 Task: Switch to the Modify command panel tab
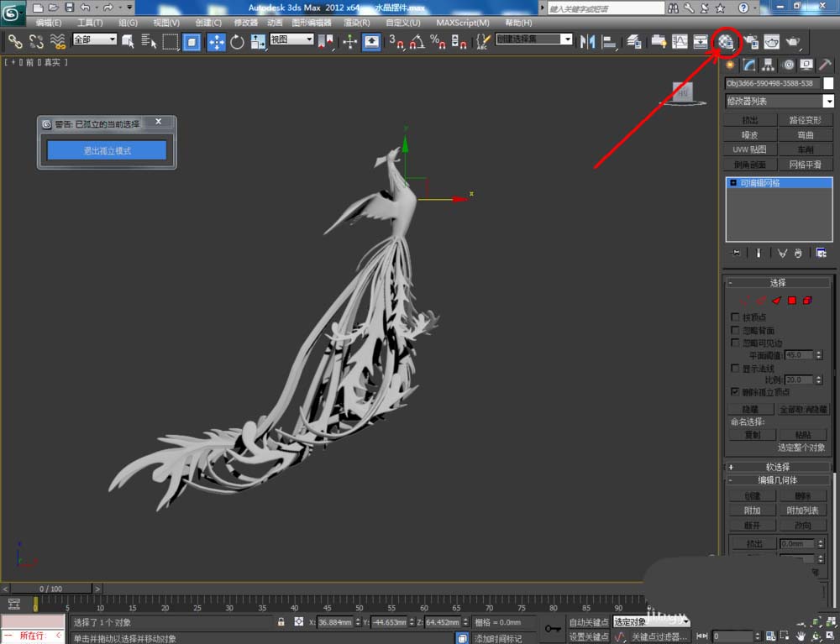point(749,65)
